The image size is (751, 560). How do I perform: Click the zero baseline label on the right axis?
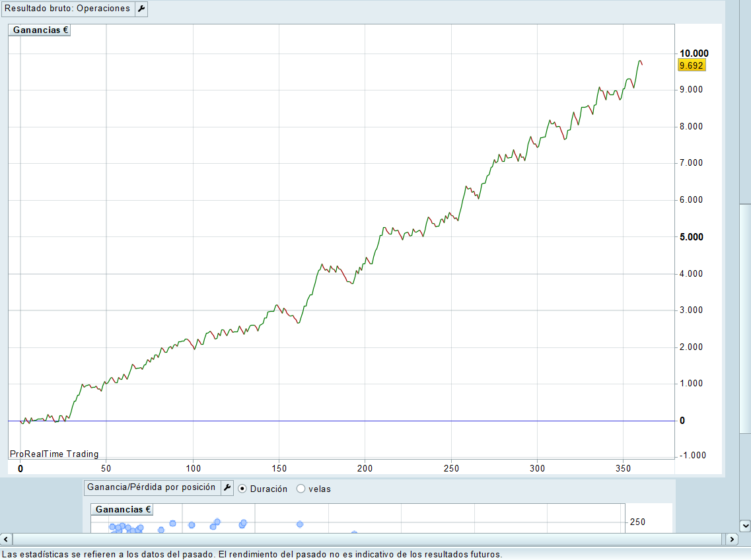[x=682, y=421]
